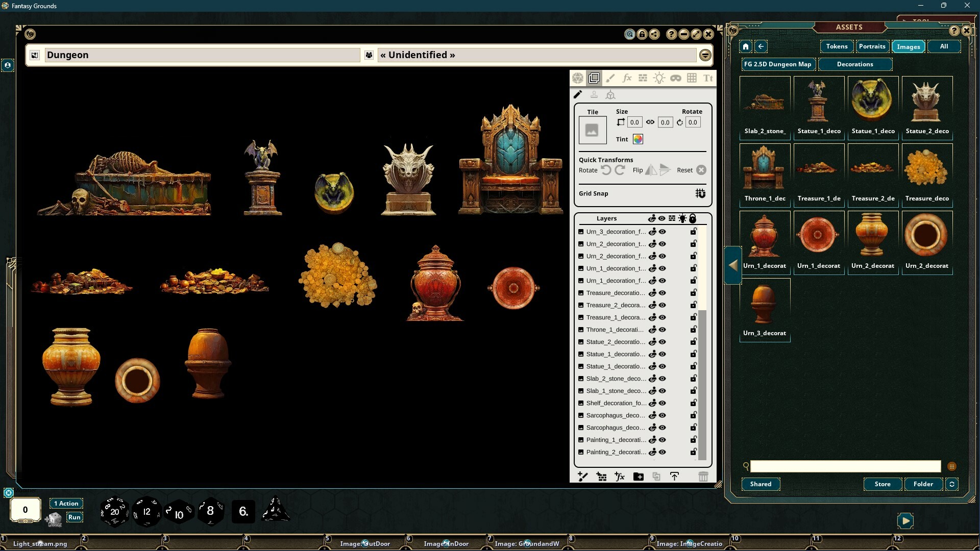Go back using the Assets panel arrow
The height and width of the screenshot is (551, 980).
point(761,46)
